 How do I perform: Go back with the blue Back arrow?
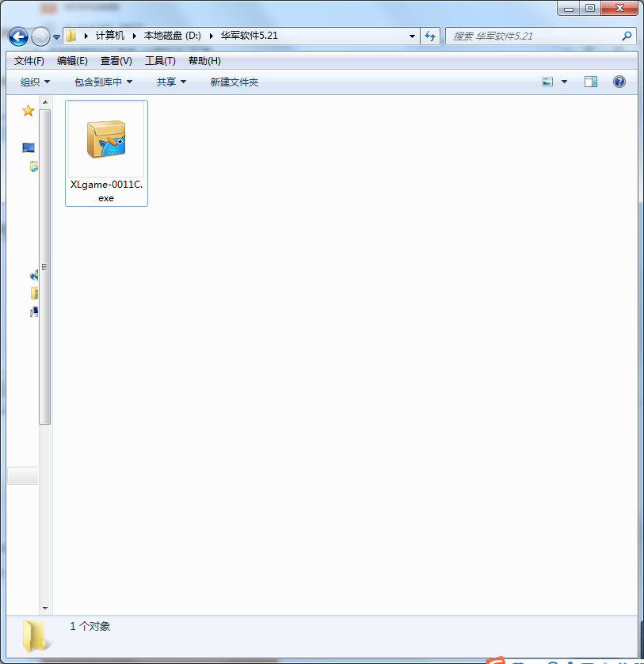[18, 36]
